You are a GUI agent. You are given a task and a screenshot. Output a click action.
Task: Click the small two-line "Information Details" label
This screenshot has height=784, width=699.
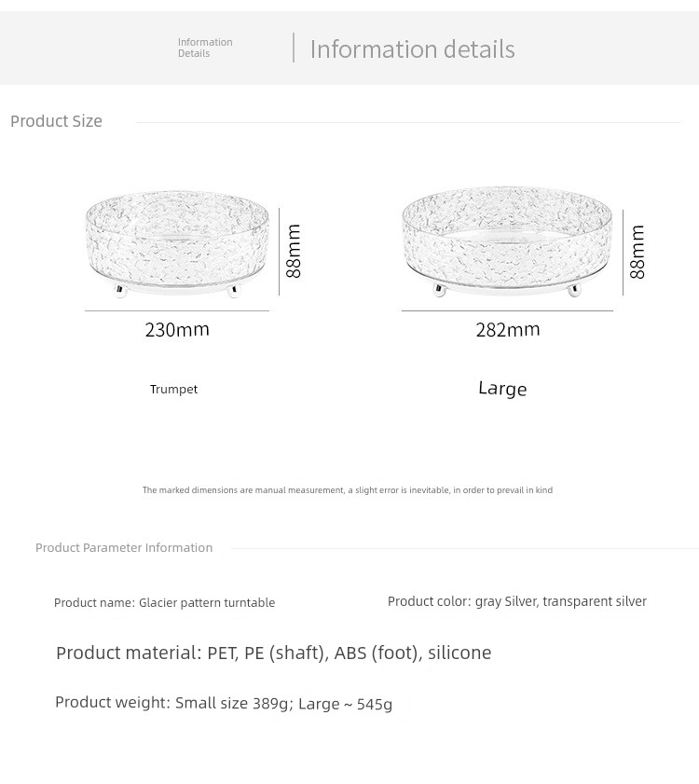pyautogui.click(x=205, y=48)
